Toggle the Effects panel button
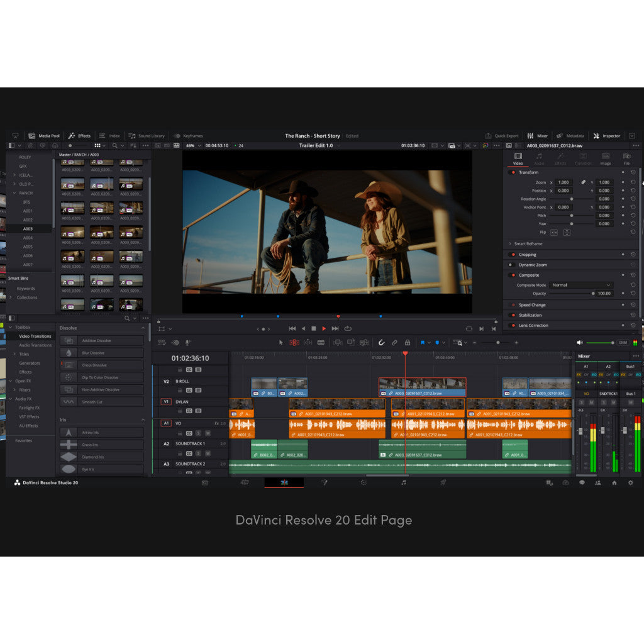644x644 pixels. click(x=79, y=136)
